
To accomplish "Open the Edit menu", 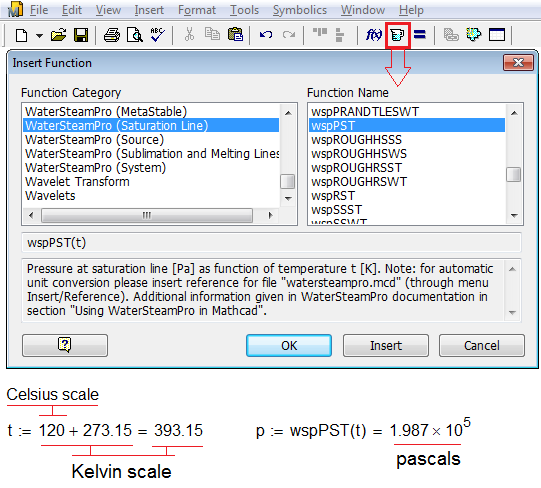I will (x=72, y=10).
